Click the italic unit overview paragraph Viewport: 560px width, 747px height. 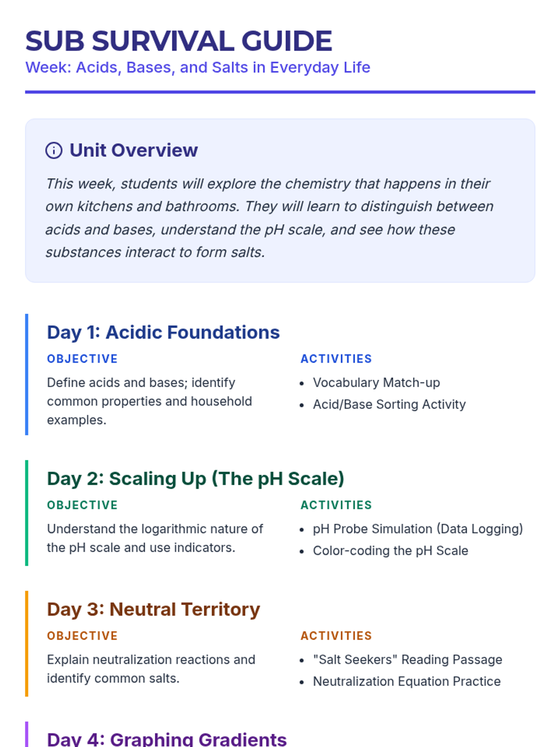[x=269, y=218]
